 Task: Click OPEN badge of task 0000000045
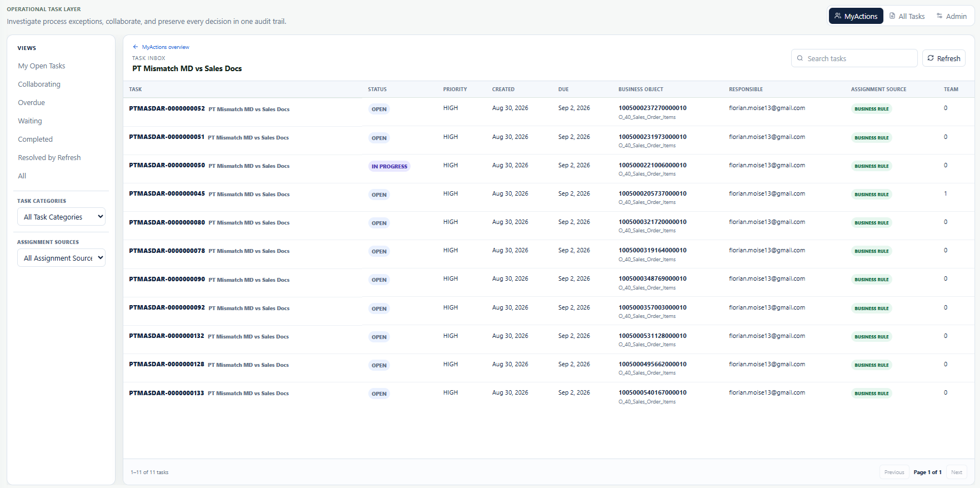(379, 195)
